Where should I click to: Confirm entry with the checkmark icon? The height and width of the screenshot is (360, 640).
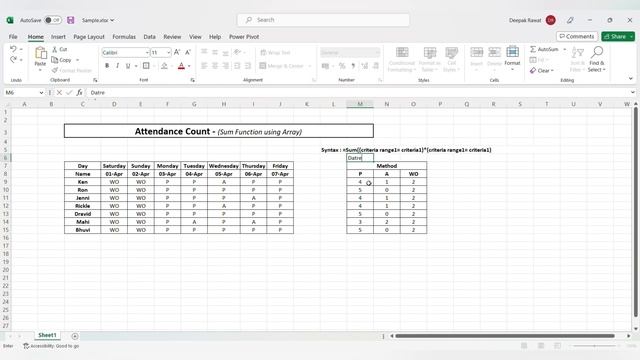pos(69,93)
